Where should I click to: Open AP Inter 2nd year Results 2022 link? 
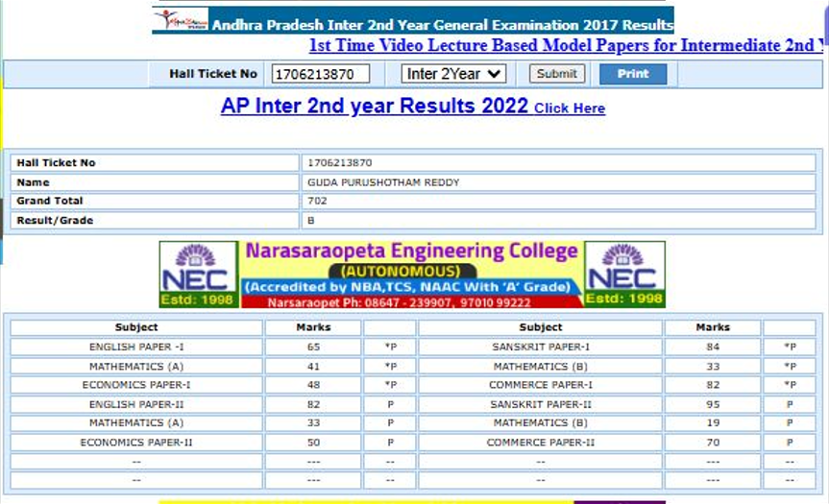tap(375, 107)
